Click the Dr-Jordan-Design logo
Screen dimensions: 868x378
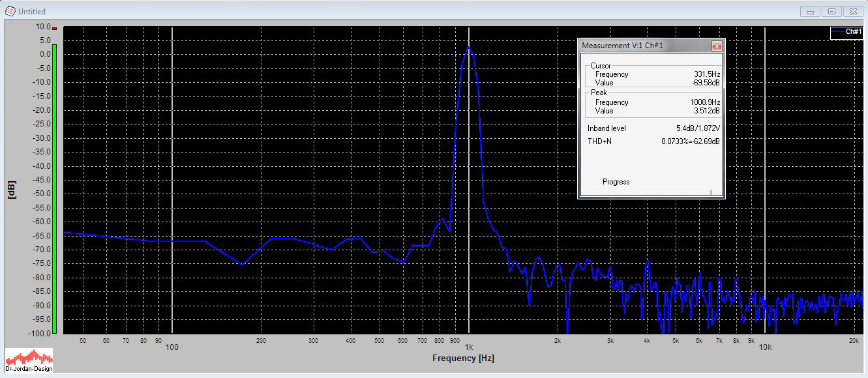tap(29, 360)
